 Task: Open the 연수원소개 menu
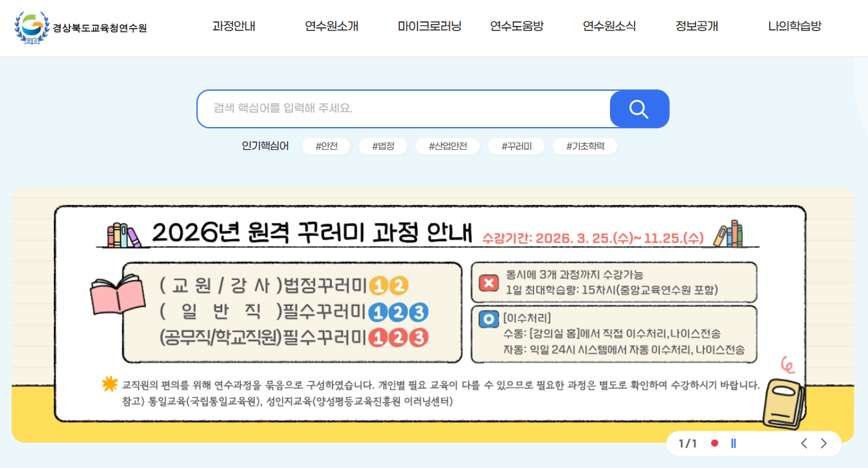(331, 27)
